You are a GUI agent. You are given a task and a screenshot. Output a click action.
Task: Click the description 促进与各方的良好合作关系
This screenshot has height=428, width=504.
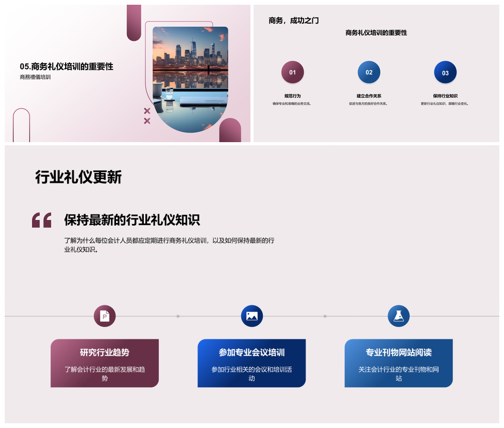369,104
